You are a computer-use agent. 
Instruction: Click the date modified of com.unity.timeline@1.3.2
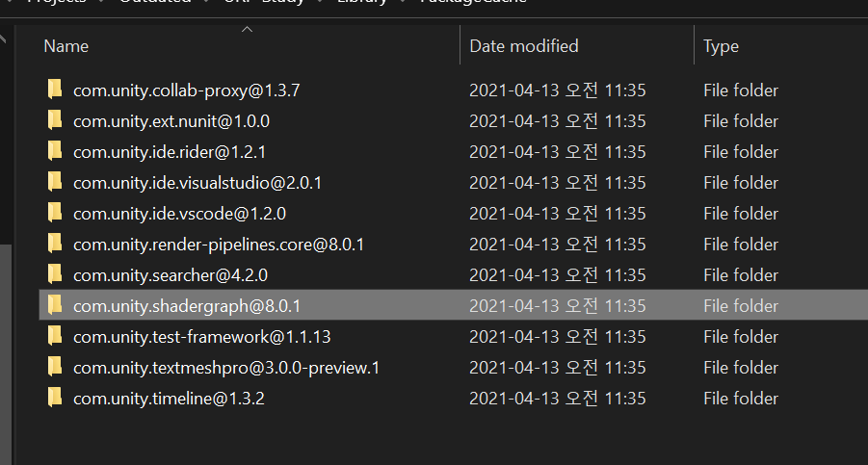pos(558,399)
